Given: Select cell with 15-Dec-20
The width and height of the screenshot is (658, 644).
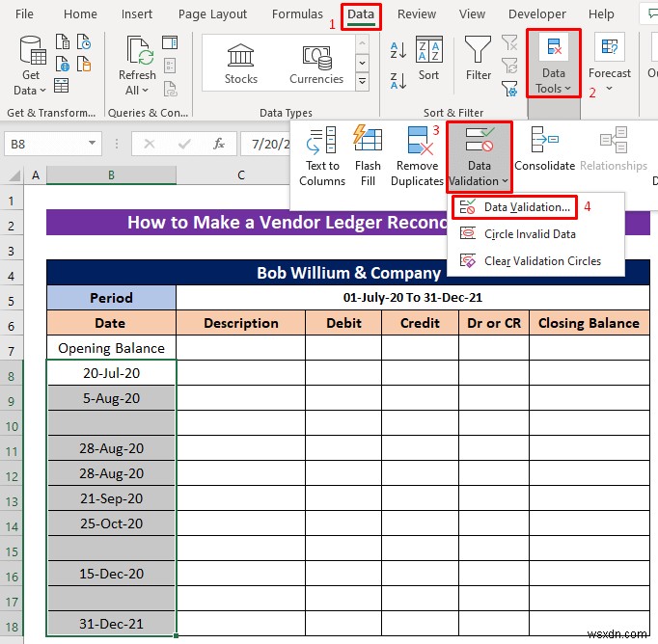Looking at the screenshot, I should click(x=111, y=574).
